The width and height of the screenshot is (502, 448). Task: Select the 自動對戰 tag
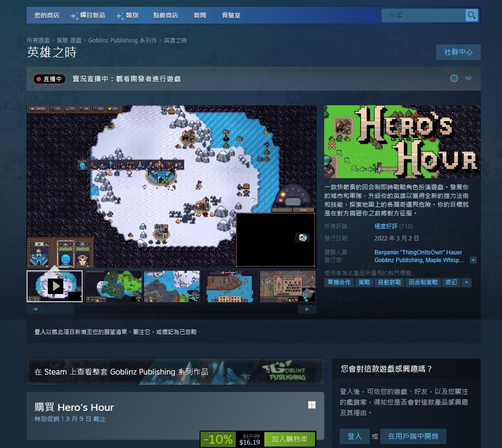(389, 282)
